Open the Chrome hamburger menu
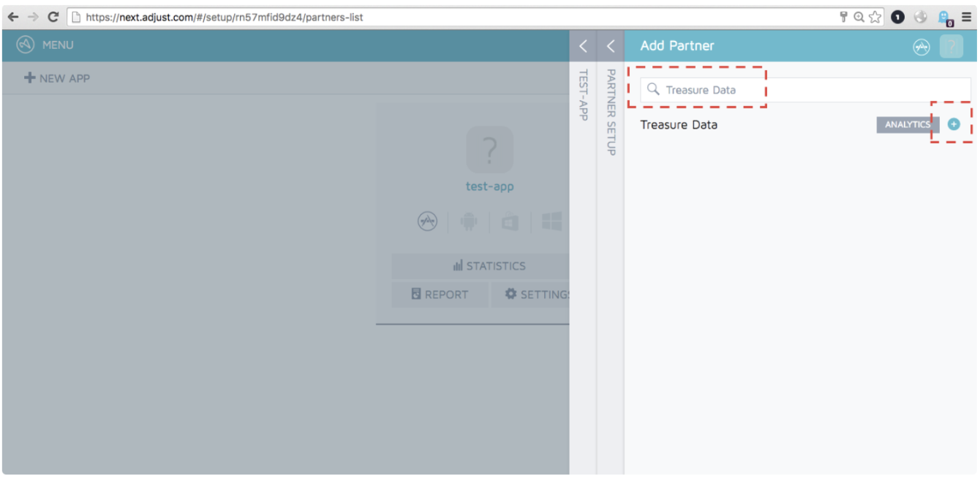 point(967,17)
